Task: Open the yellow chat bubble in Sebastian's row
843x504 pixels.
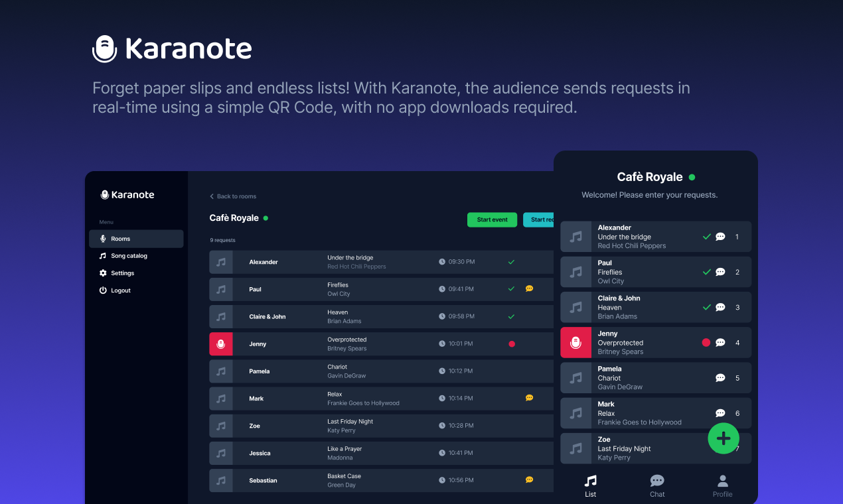Action: 529,479
